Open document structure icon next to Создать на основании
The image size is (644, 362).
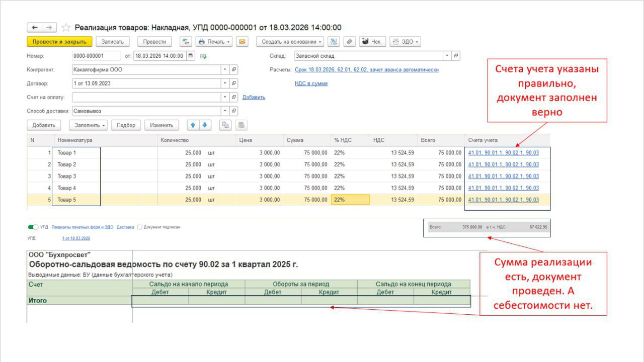[334, 42]
